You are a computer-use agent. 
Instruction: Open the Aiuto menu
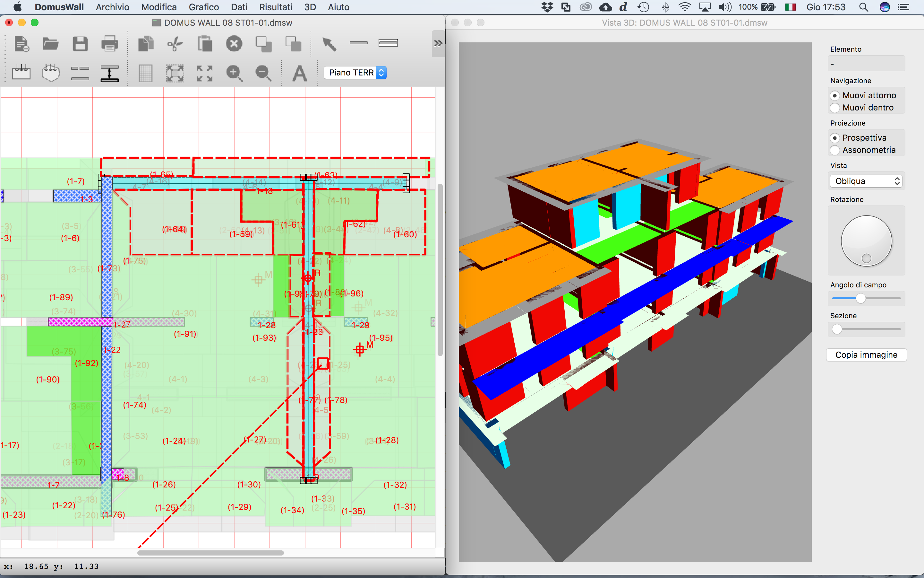coord(338,7)
